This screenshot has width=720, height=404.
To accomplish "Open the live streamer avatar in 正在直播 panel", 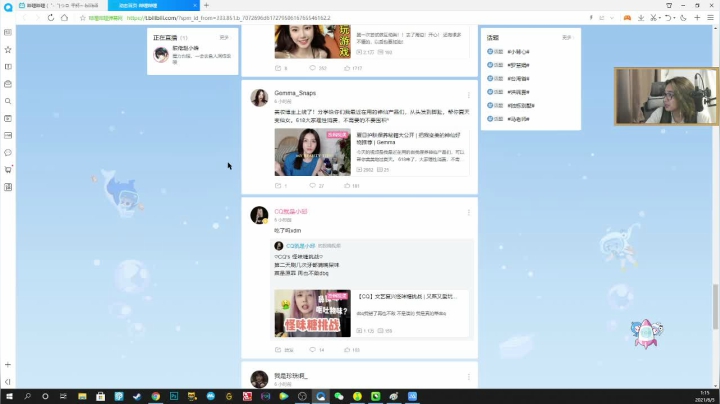I will click(161, 55).
